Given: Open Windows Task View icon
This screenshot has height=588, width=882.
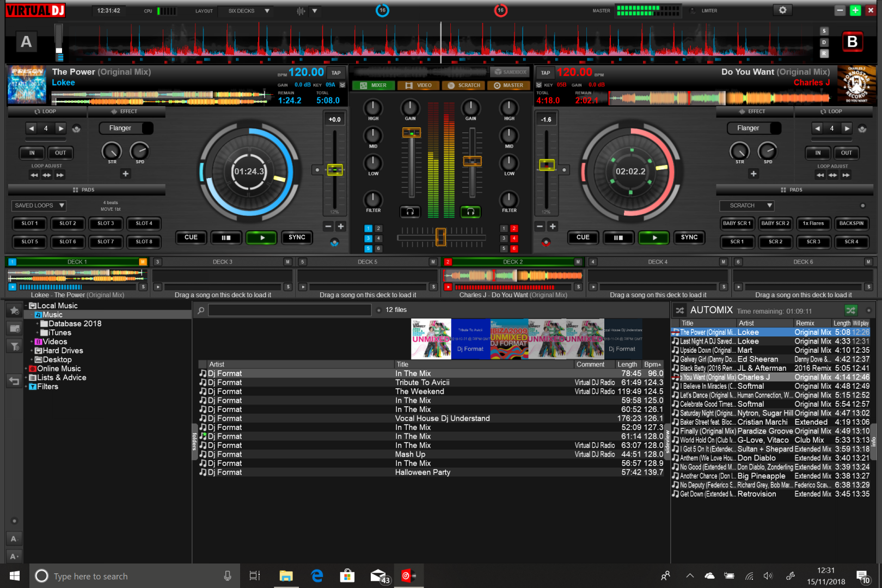Looking at the screenshot, I should (x=254, y=575).
